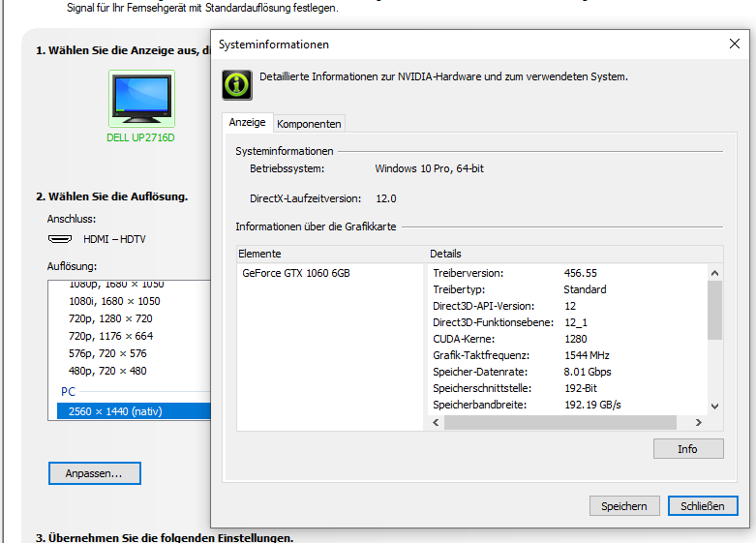Select resolution 720p, 1280 × 720
The image size is (756, 543).
(110, 318)
